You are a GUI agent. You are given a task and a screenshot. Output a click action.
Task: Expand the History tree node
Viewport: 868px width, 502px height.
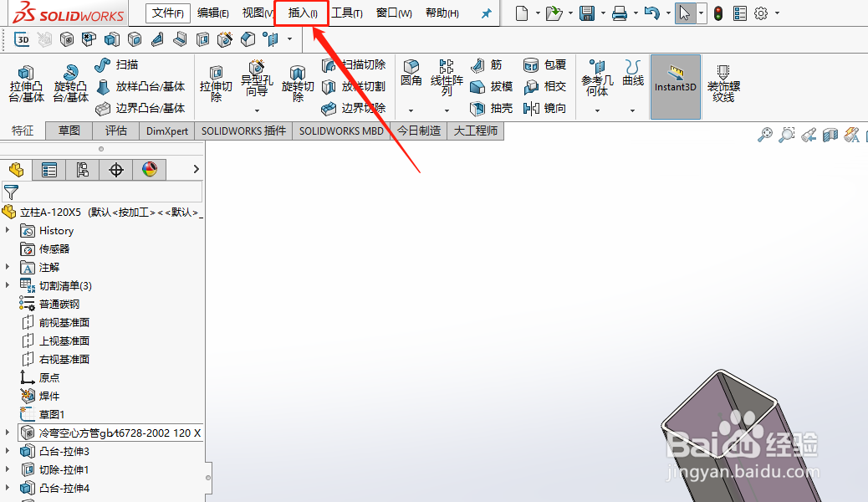coord(8,230)
